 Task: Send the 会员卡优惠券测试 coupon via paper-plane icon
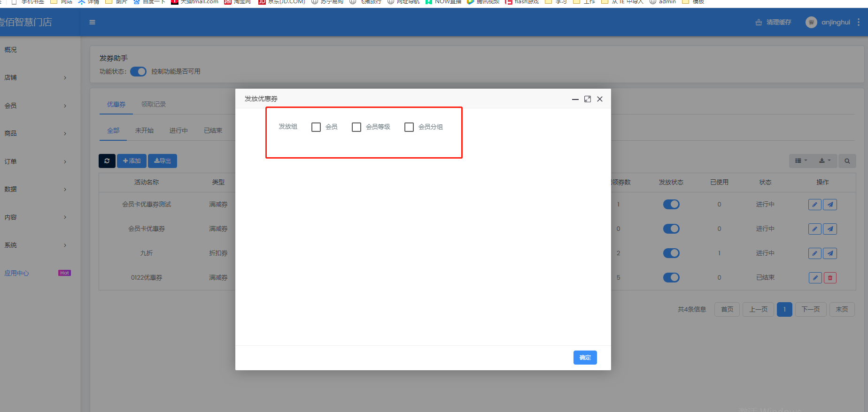(x=830, y=205)
